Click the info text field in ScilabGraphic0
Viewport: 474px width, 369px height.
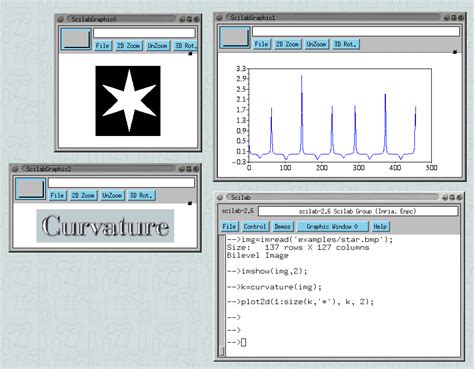coord(144,33)
